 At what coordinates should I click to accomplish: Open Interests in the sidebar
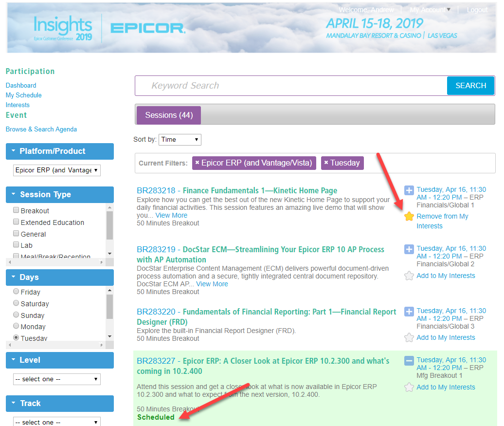click(x=18, y=105)
